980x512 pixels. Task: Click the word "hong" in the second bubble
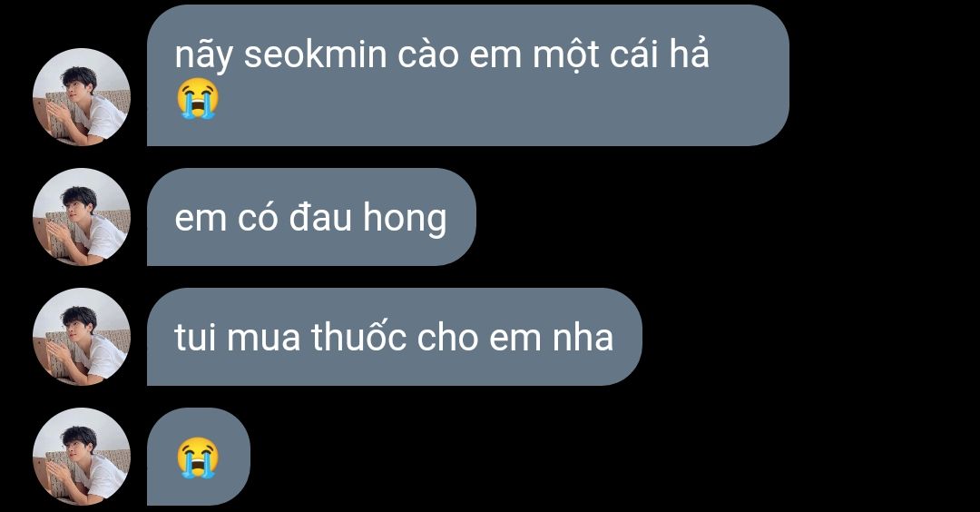405,220
